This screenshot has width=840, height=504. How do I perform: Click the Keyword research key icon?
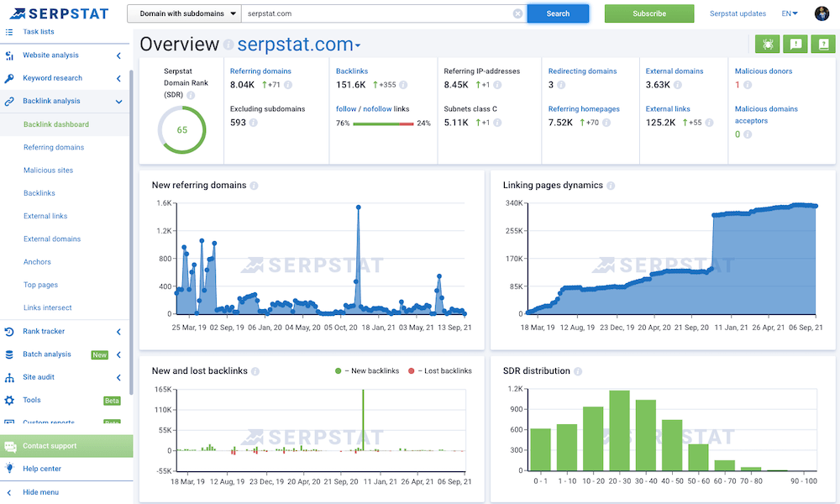pyautogui.click(x=9, y=78)
